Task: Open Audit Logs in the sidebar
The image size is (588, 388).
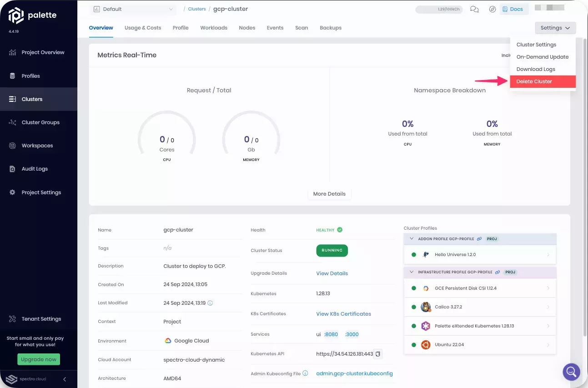Action: [x=35, y=169]
